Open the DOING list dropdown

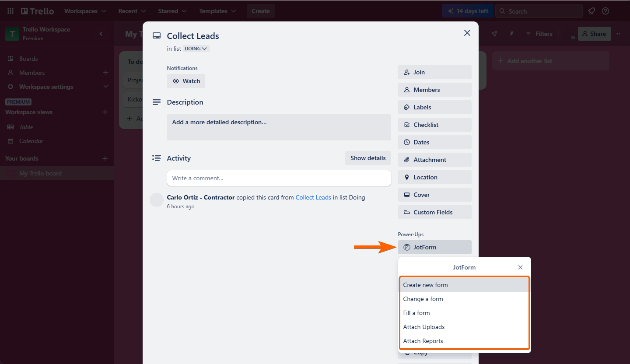(x=196, y=49)
